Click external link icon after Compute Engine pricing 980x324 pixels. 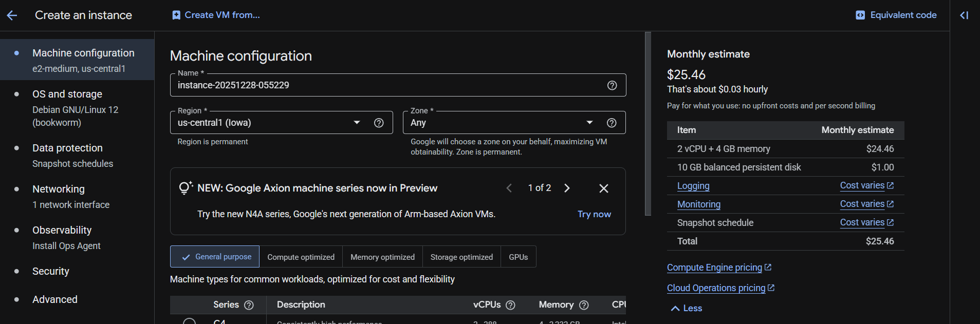click(x=768, y=267)
